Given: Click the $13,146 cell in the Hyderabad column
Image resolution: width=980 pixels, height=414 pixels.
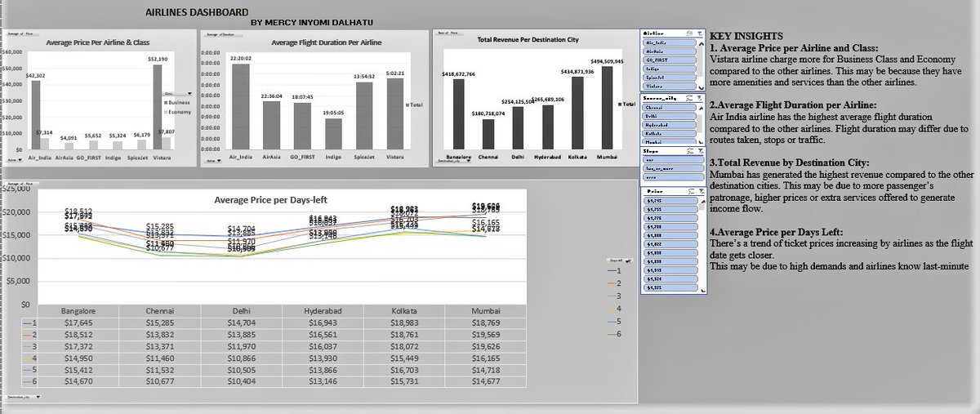Looking at the screenshot, I should point(323,381).
